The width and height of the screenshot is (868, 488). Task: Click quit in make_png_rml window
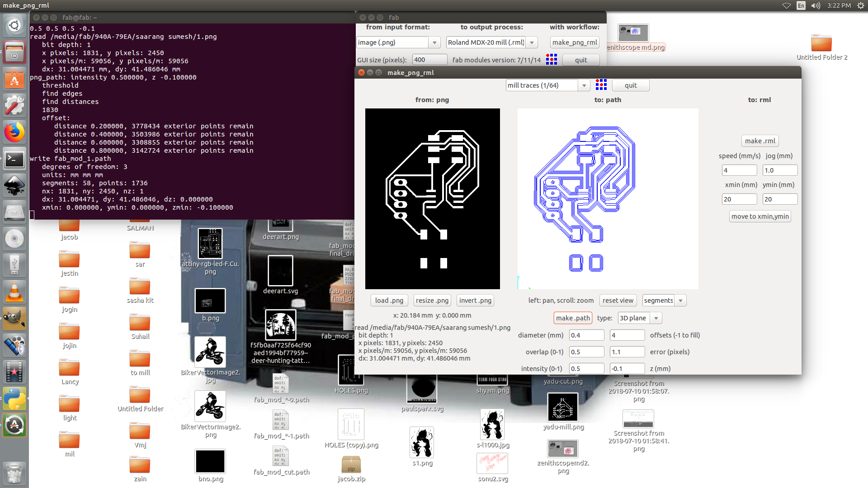pyautogui.click(x=631, y=85)
